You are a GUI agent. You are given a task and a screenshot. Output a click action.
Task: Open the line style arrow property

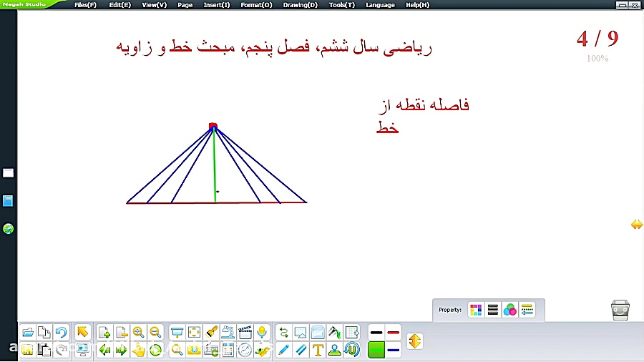527,310
